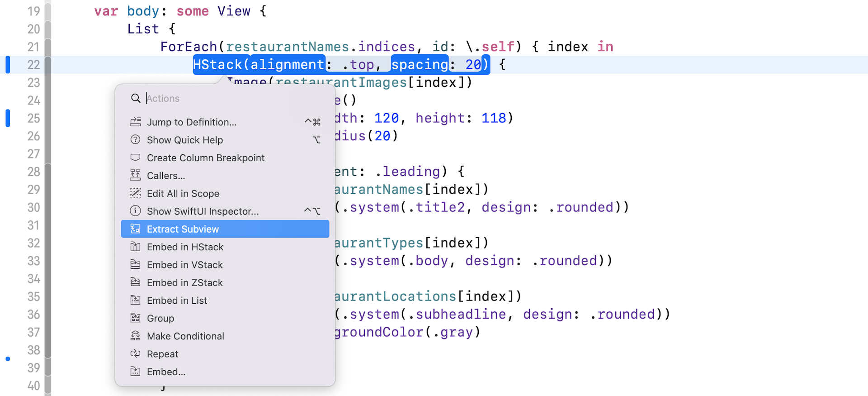Click the Show SwiftUI Inspector info icon
868x396 pixels.
135,211
